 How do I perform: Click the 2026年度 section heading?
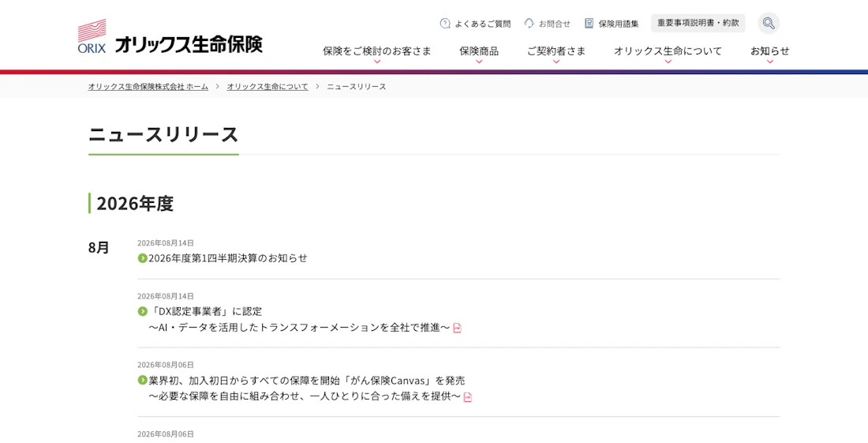click(135, 203)
